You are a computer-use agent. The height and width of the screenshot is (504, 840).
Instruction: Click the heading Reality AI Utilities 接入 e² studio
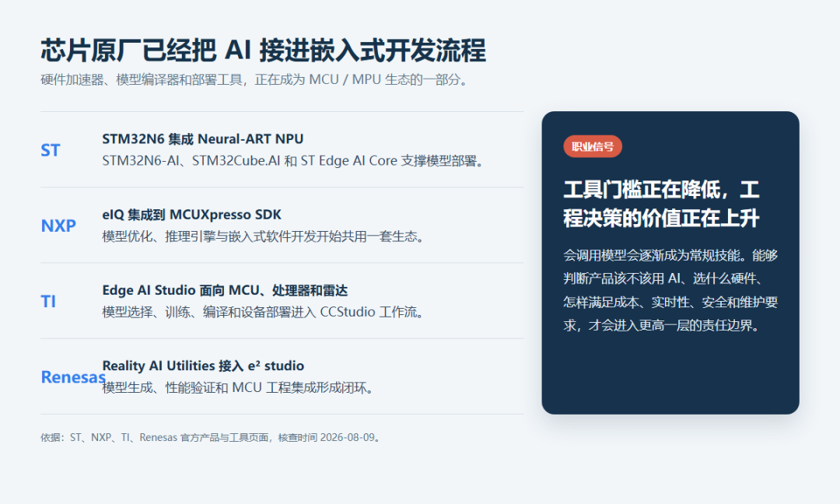pos(202,366)
